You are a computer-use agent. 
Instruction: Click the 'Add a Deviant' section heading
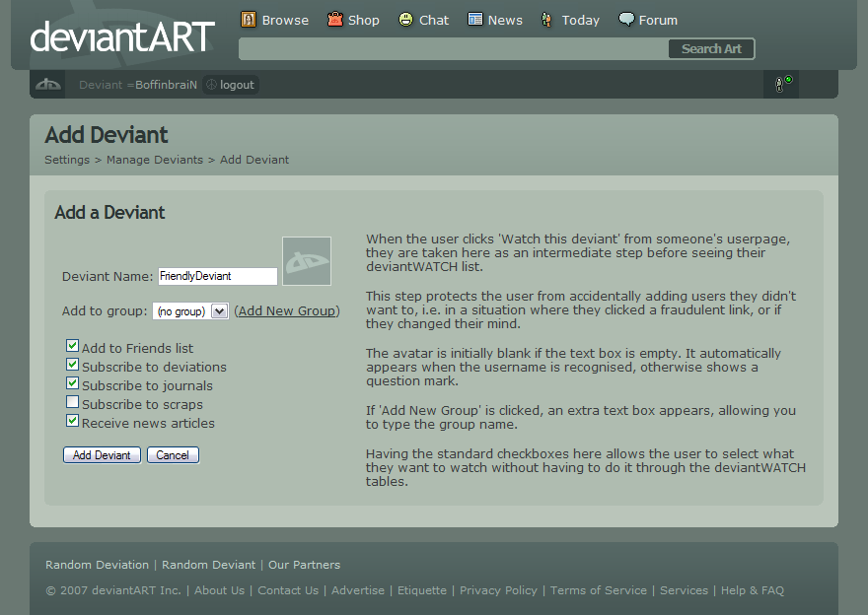tap(109, 212)
